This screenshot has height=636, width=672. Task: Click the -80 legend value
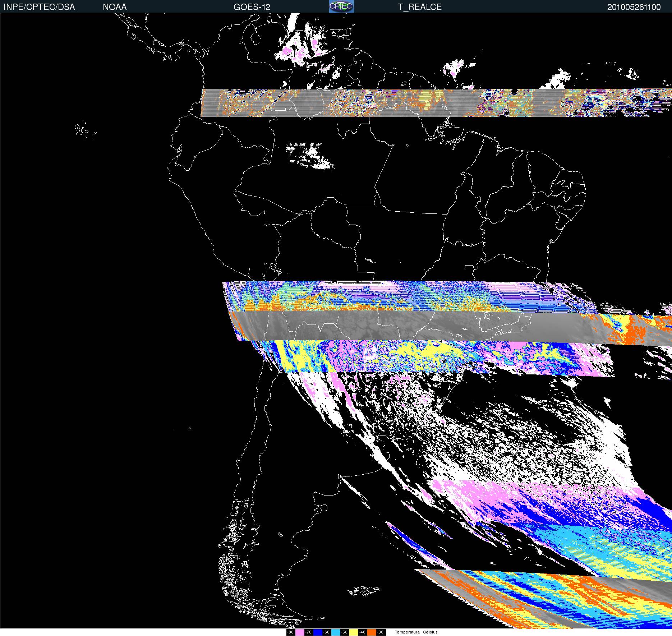[x=290, y=632]
